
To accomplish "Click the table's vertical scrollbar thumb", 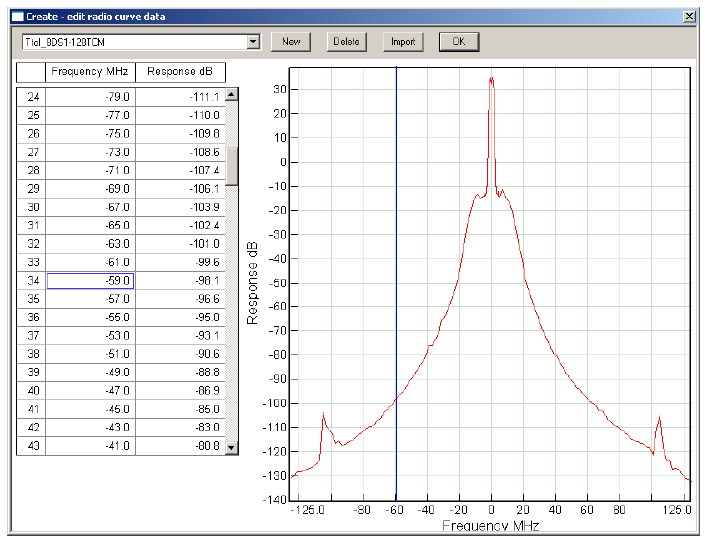I will tap(232, 166).
